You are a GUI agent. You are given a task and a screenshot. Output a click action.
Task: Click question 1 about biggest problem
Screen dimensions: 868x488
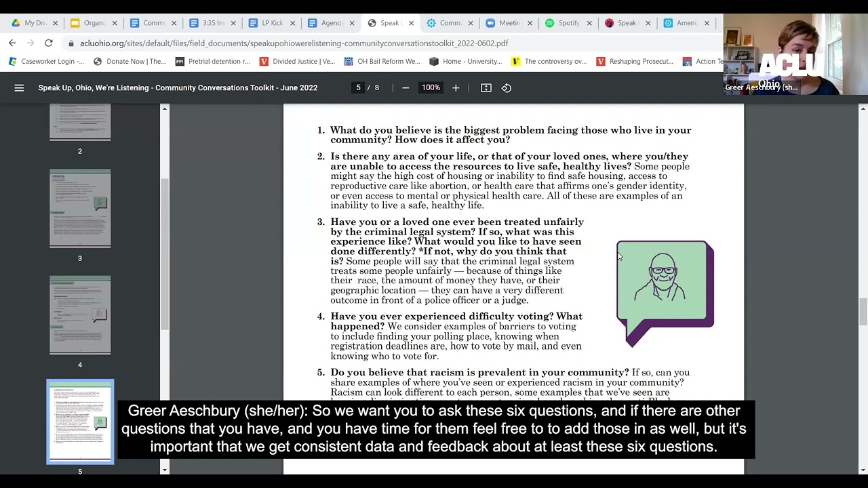click(504, 135)
